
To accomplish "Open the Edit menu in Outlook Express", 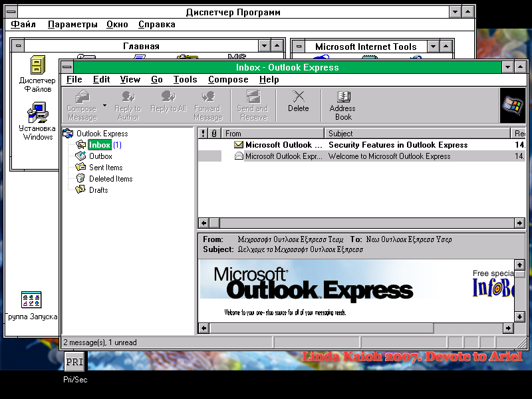I will tap(102, 79).
